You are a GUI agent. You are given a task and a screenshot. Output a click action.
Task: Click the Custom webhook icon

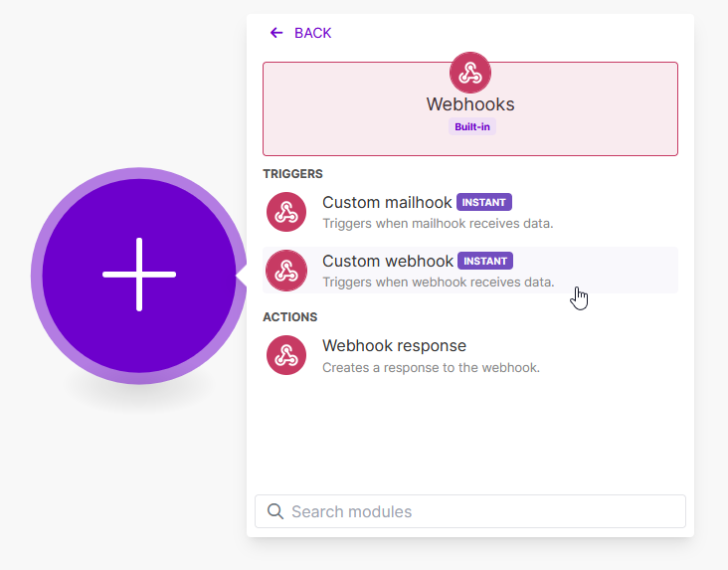[286, 271]
